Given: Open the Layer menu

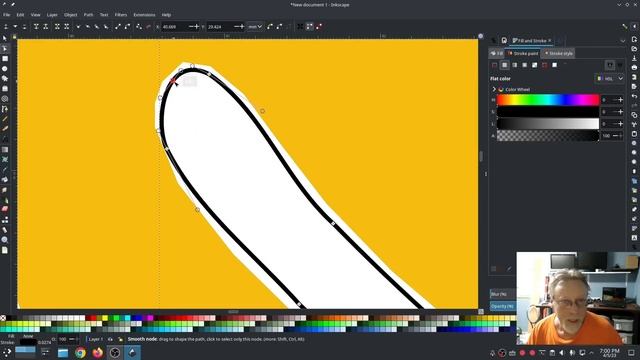Looking at the screenshot, I should (x=52, y=15).
